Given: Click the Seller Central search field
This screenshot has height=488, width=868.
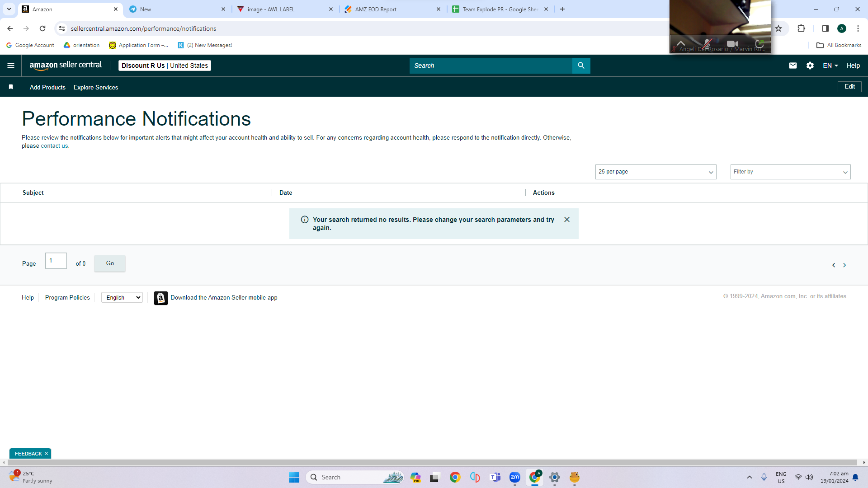Looking at the screenshot, I should [491, 66].
